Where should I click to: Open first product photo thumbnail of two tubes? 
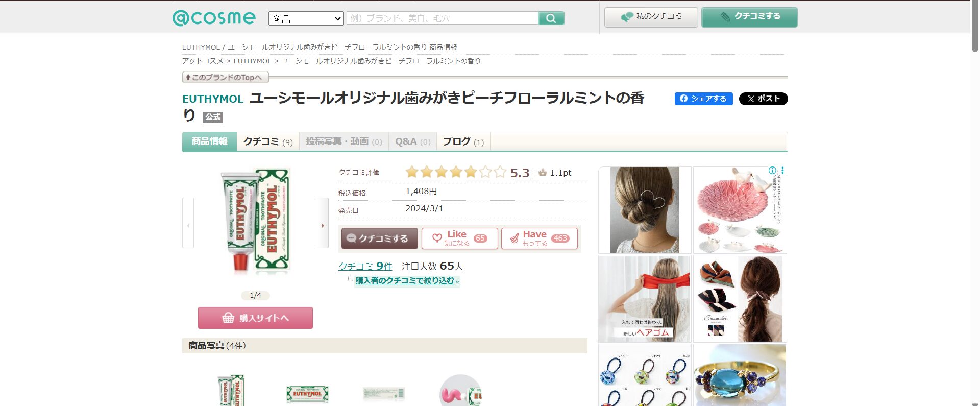point(231,390)
